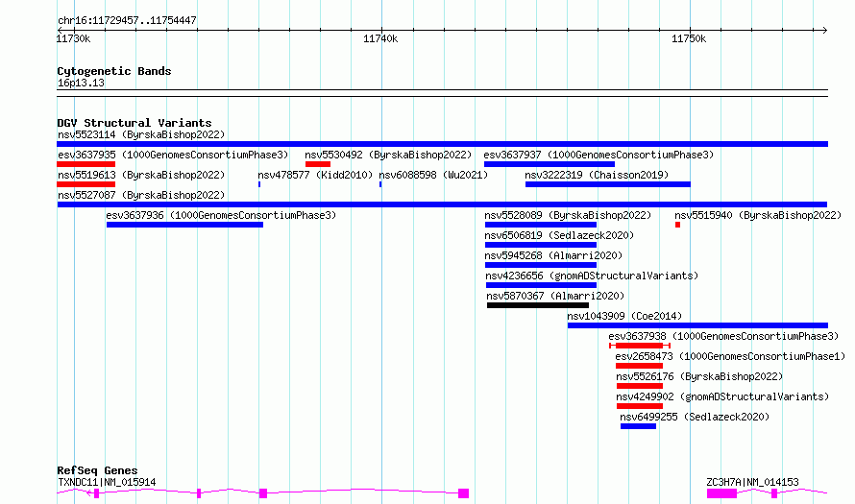Image resolution: width=855 pixels, height=504 pixels.
Task: Select the red nsv5530492 variant bar
Action: tap(318, 164)
